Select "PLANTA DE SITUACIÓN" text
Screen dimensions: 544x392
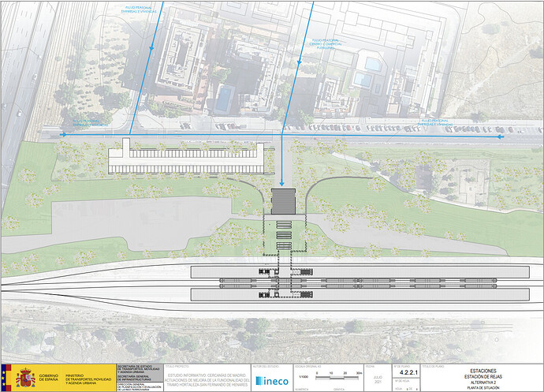pos(483,388)
